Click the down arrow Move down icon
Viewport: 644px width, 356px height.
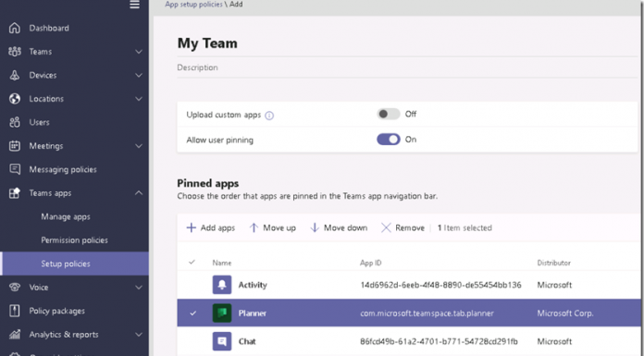315,227
